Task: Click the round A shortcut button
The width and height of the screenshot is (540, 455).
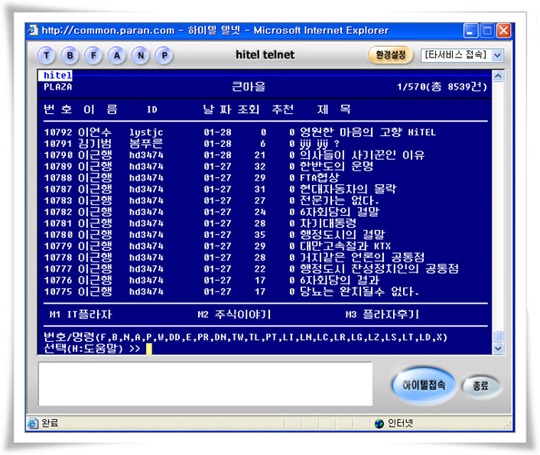Action: pos(117,55)
